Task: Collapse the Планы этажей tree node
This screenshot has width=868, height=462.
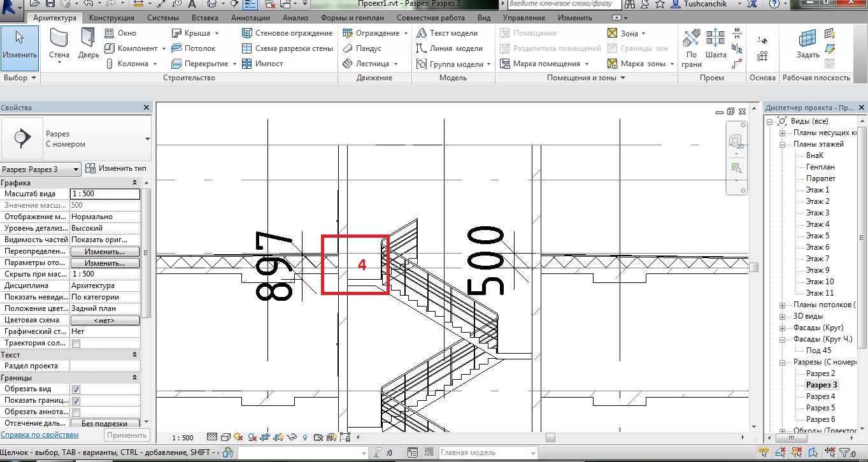Action: pyautogui.click(x=783, y=144)
